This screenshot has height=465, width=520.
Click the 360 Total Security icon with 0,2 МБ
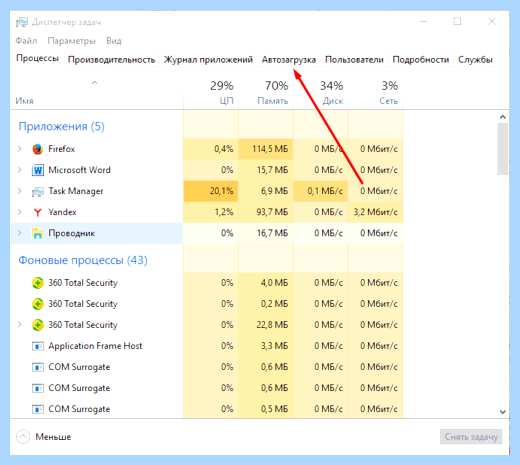(x=38, y=304)
